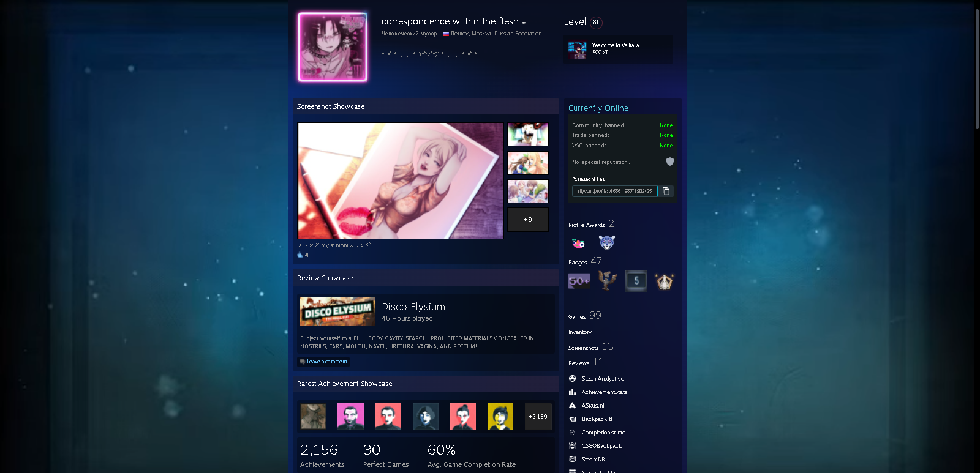Show the +2,150 more achievements

click(x=538, y=417)
